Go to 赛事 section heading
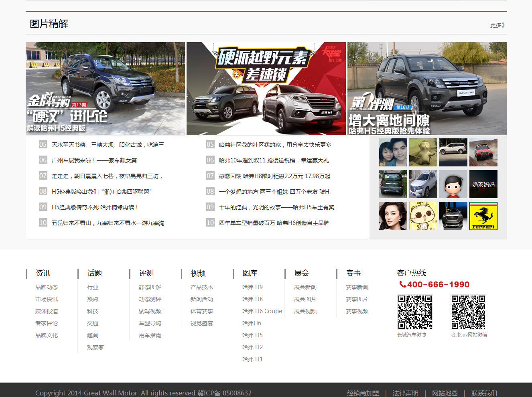Screen dimensions: 532x397 click(353, 273)
